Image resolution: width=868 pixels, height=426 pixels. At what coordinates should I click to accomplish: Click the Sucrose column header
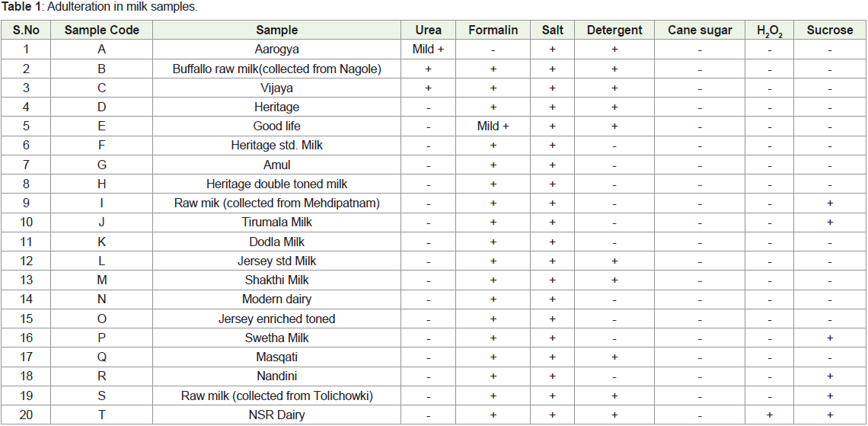click(x=829, y=30)
